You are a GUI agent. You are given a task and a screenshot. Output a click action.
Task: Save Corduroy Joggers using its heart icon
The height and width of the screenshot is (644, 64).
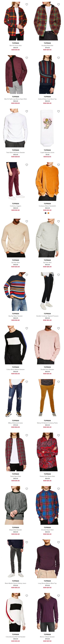(x=27, y=165)
